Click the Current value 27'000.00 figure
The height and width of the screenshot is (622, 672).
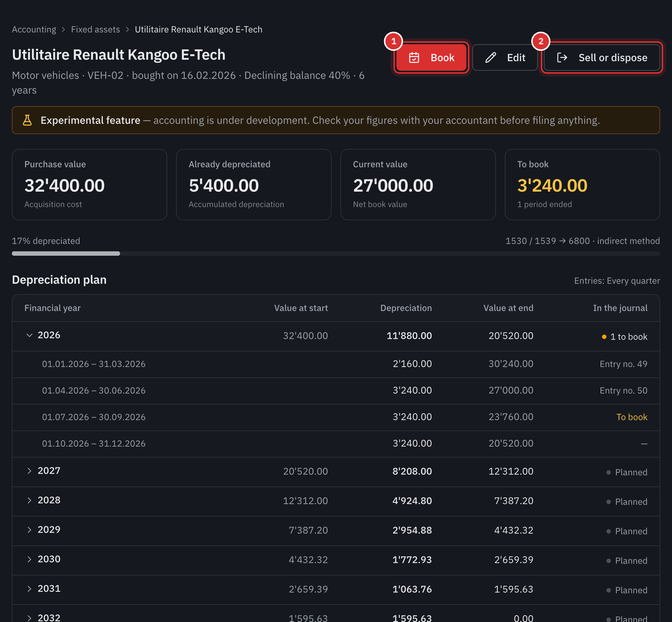(x=393, y=185)
